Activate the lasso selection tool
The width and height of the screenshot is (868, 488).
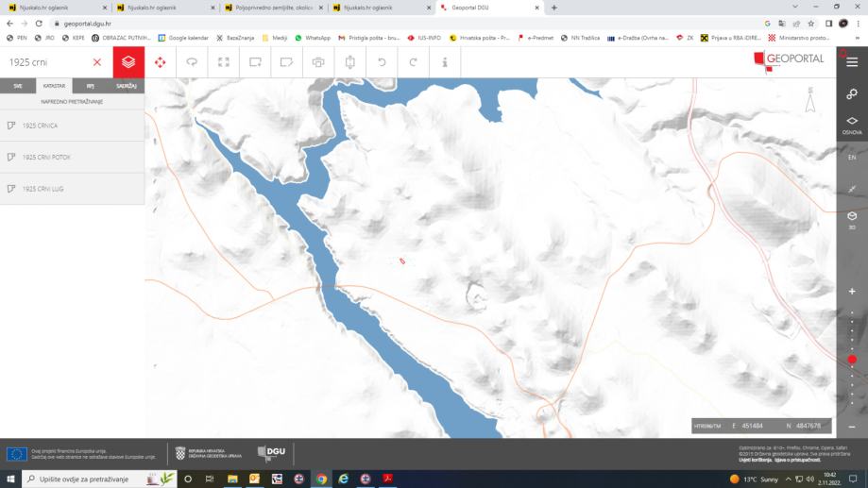pos(192,62)
